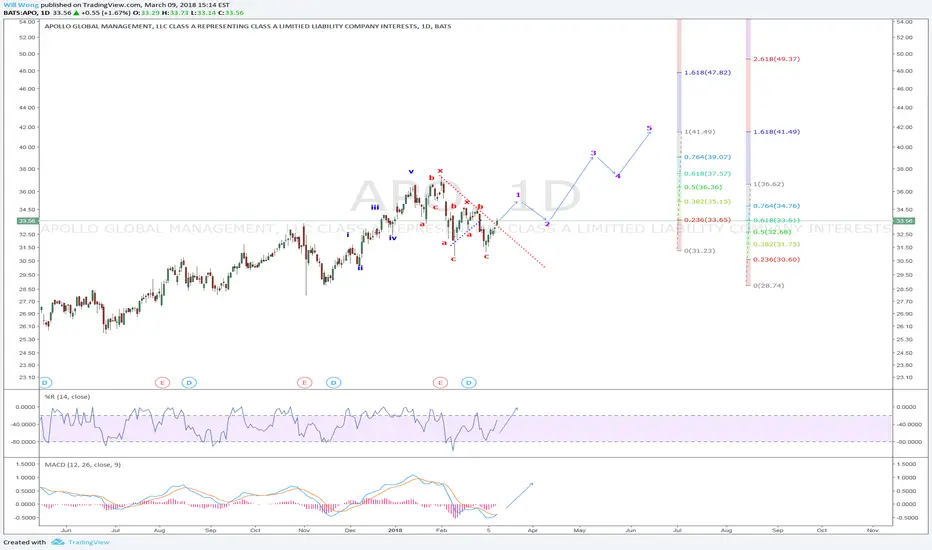
Task: Click the 'BATS:APO, 1D' symbol header text
Action: pyautogui.click(x=27, y=12)
